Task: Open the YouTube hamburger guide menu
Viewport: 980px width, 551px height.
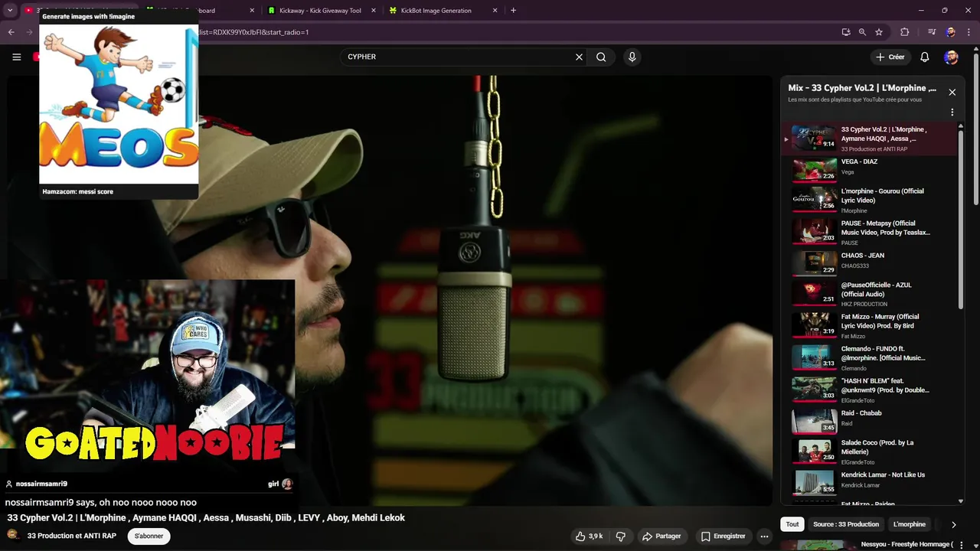Action: (x=16, y=57)
